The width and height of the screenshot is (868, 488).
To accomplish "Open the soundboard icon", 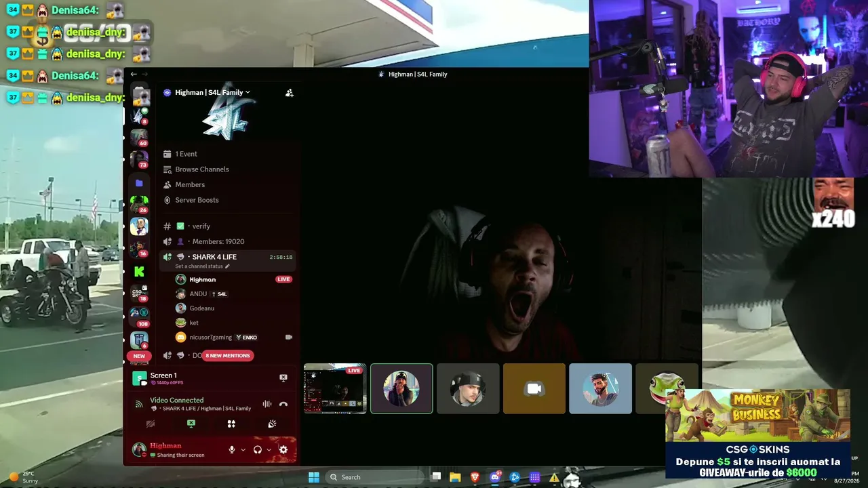I will coord(272,424).
